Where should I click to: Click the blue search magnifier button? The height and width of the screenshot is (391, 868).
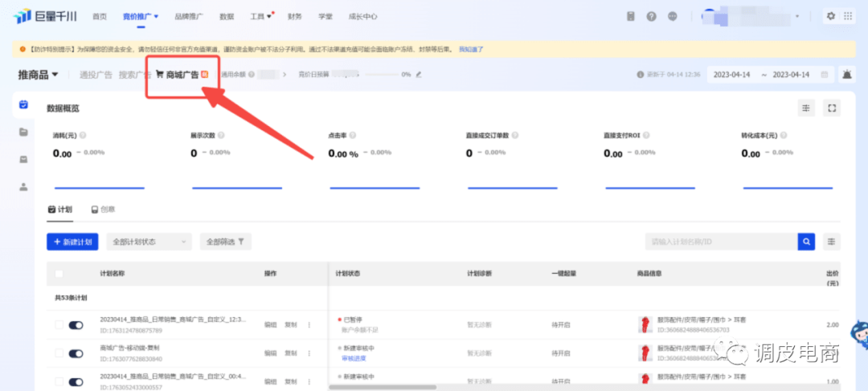tap(805, 242)
